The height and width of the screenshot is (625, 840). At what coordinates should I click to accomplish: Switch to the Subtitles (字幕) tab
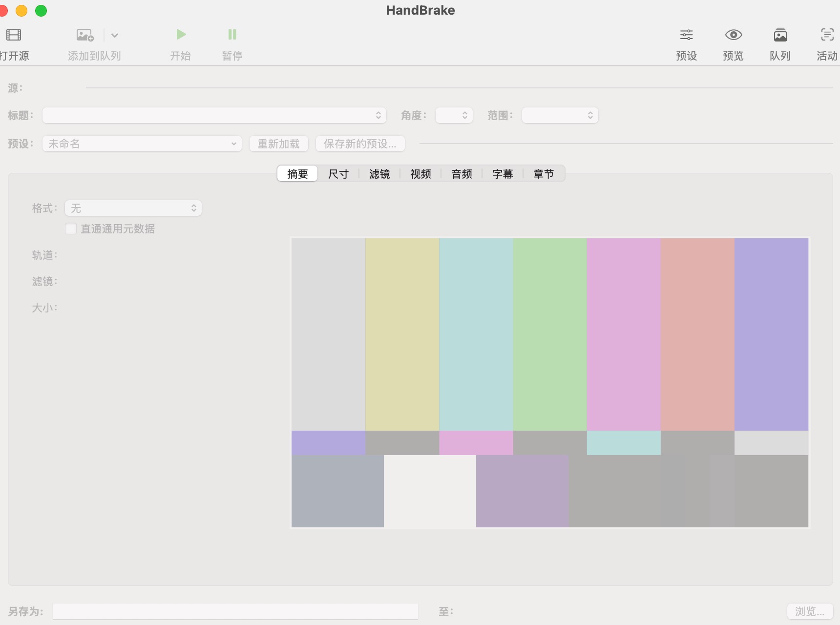(x=503, y=174)
